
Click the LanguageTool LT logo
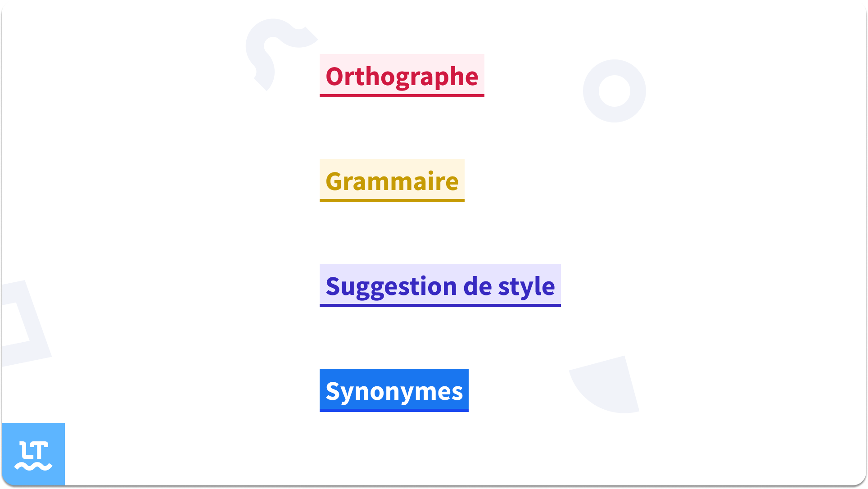click(33, 454)
